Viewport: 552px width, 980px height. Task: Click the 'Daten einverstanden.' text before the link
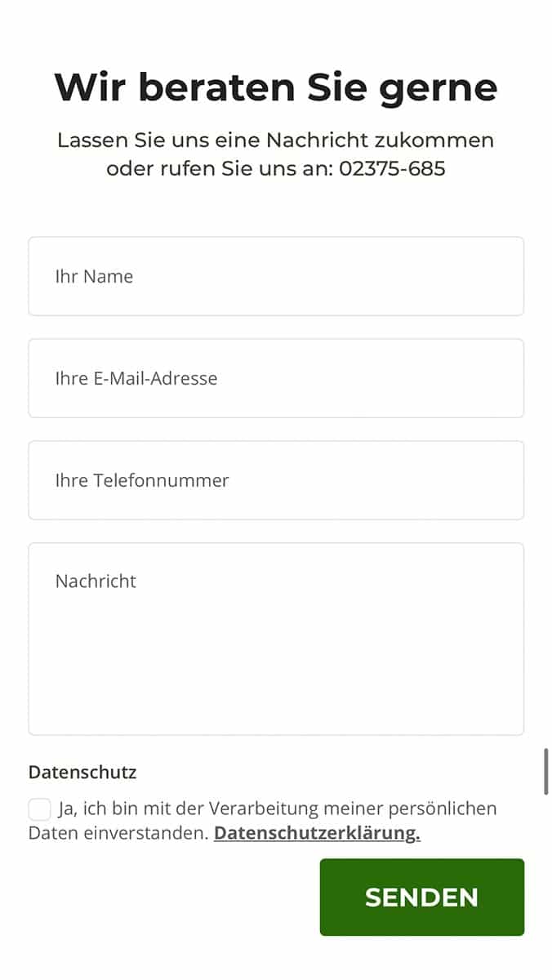click(x=118, y=834)
